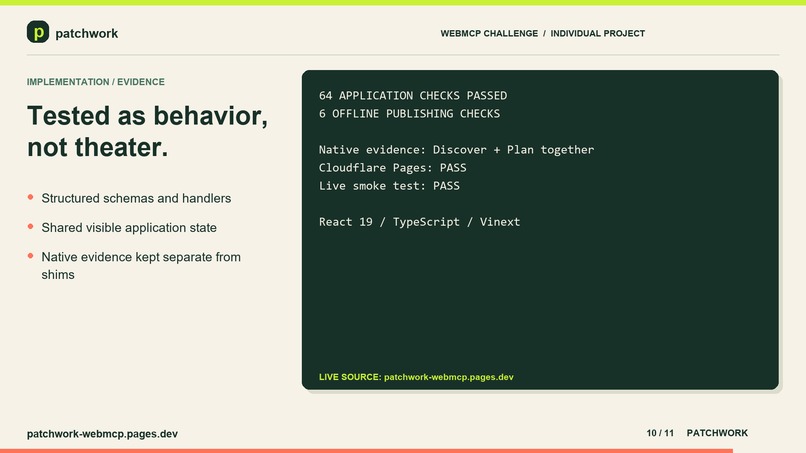Viewport: 806px width, 453px height.
Task: Click 'Live smoke test: PASS' line
Action: (389, 186)
